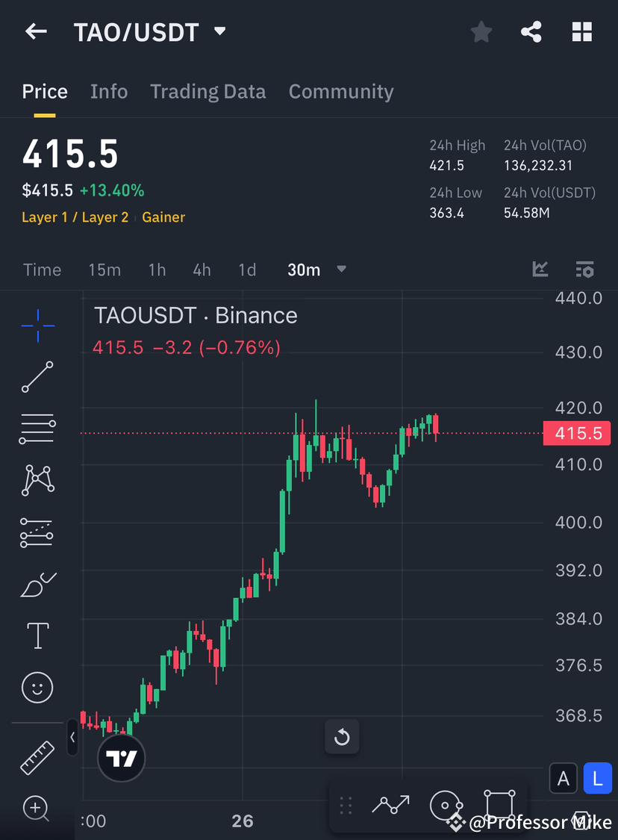The image size is (618, 840).
Task: Toggle the crosshair cursor tool
Action: pyautogui.click(x=37, y=325)
